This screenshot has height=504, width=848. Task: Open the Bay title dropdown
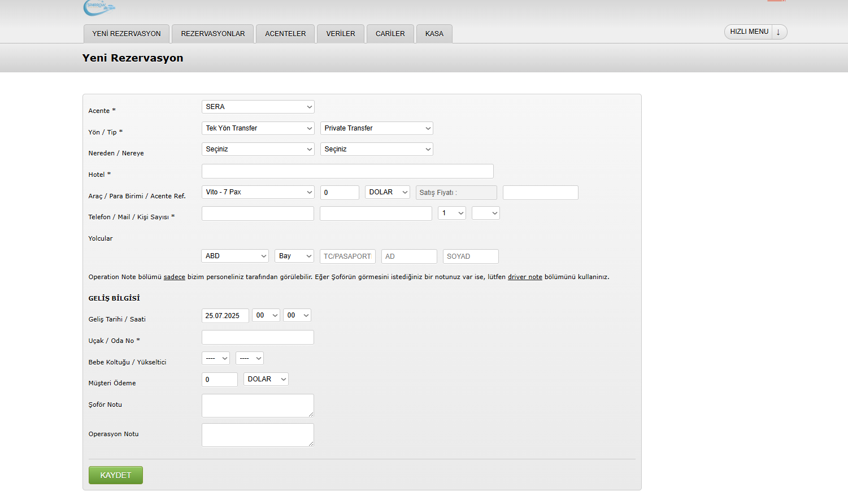pos(294,256)
